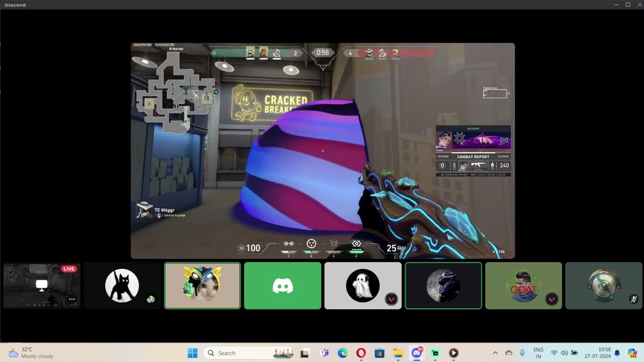This screenshot has height=362, width=644.
Task: Click the linked-rings ability icon in HUD
Action: 289,244
